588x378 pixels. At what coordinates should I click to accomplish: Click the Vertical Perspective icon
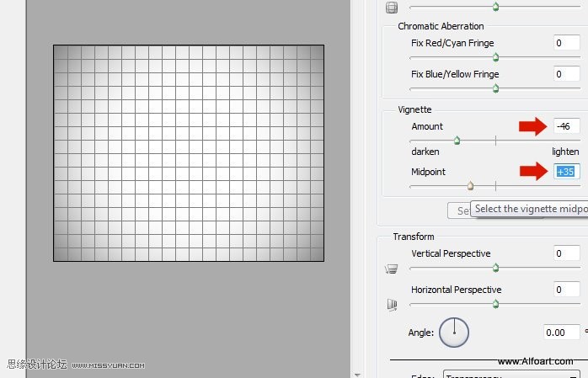(x=391, y=269)
